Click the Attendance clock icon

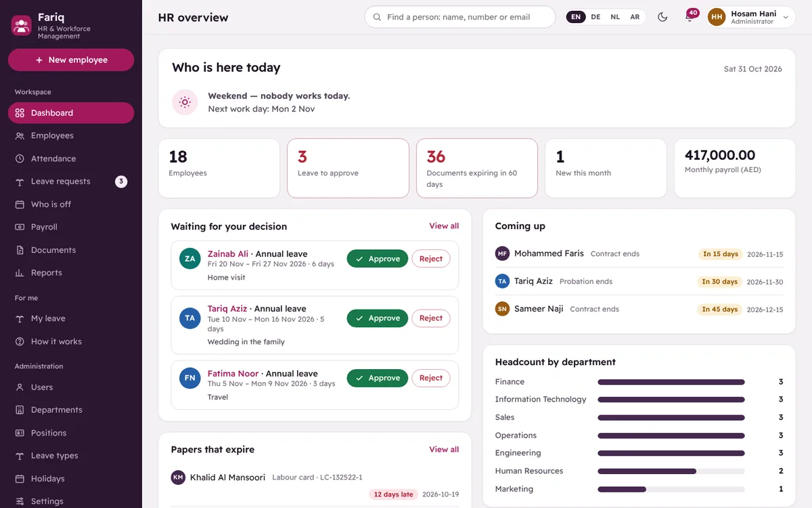point(20,158)
